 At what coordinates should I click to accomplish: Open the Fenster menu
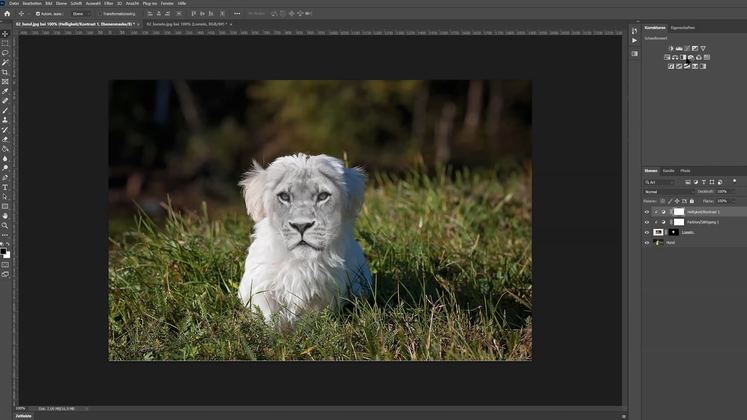167,3
